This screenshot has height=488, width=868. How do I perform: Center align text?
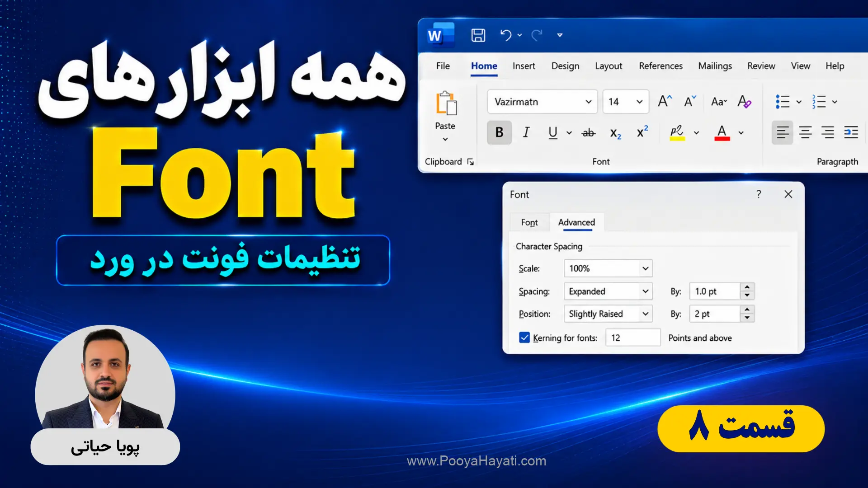(x=805, y=132)
